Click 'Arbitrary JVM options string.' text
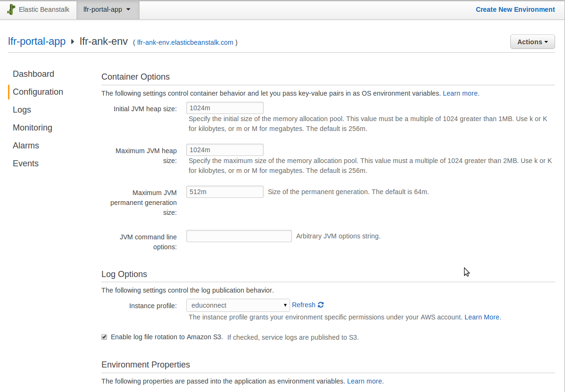 [338, 236]
